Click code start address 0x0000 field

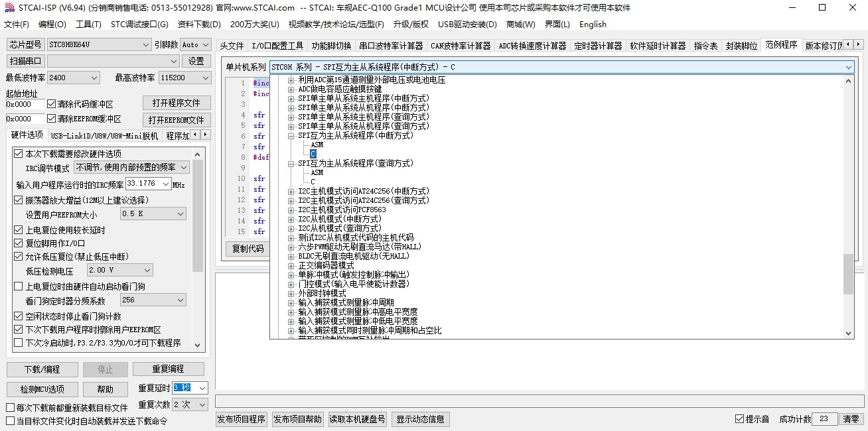pyautogui.click(x=25, y=104)
